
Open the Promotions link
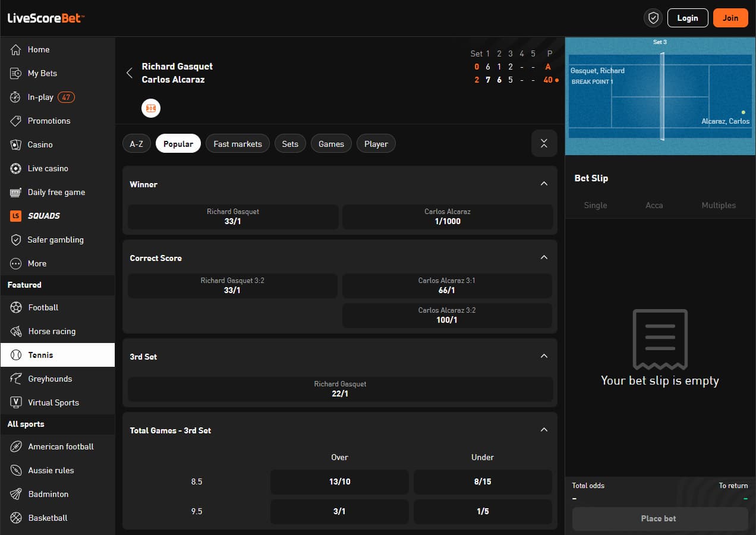57,121
